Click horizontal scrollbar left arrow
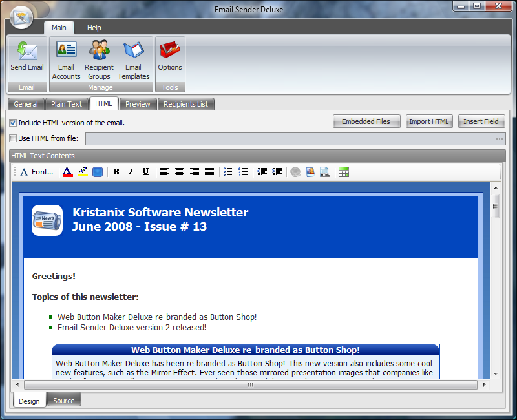517x420 pixels. coord(17,384)
